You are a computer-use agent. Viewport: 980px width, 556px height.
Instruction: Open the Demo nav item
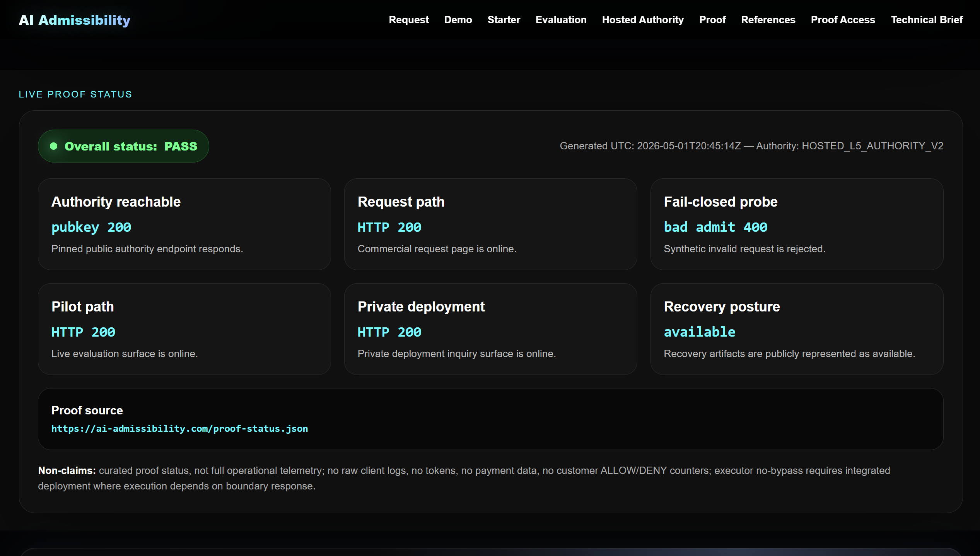tap(458, 20)
